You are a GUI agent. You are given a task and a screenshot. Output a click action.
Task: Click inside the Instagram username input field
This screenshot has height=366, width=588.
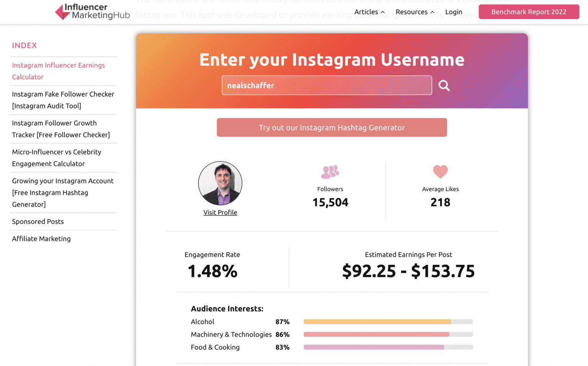327,85
